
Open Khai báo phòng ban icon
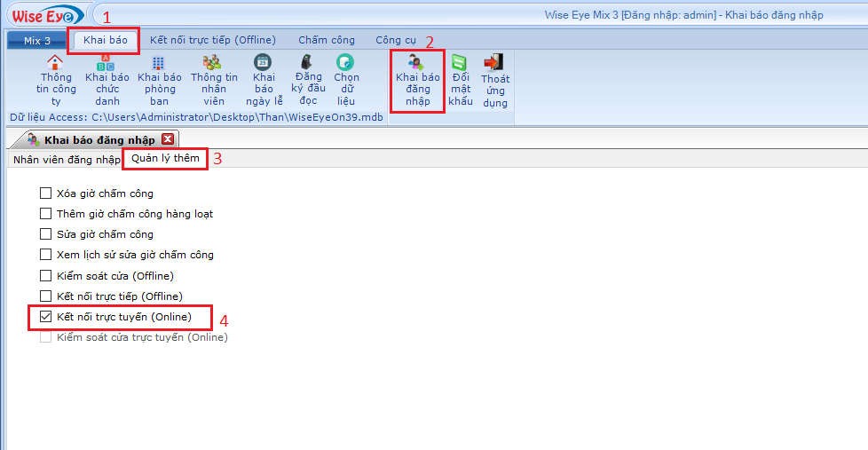point(158,63)
